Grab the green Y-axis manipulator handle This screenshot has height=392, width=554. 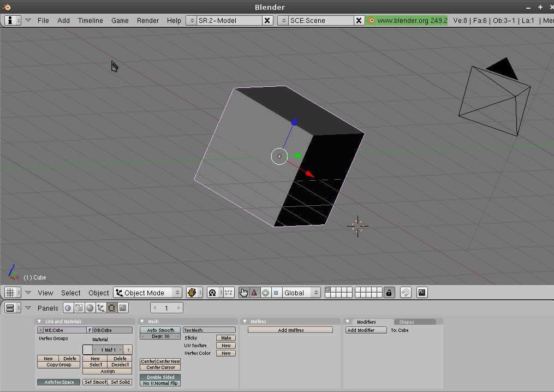(298, 156)
